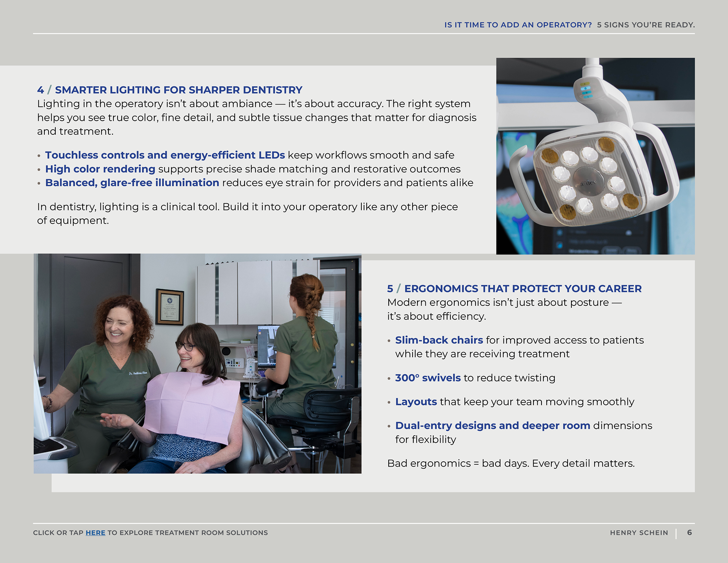728x563 pixels.
Task: Click the 'Slim-back chairs' bold text
Action: [439, 340]
